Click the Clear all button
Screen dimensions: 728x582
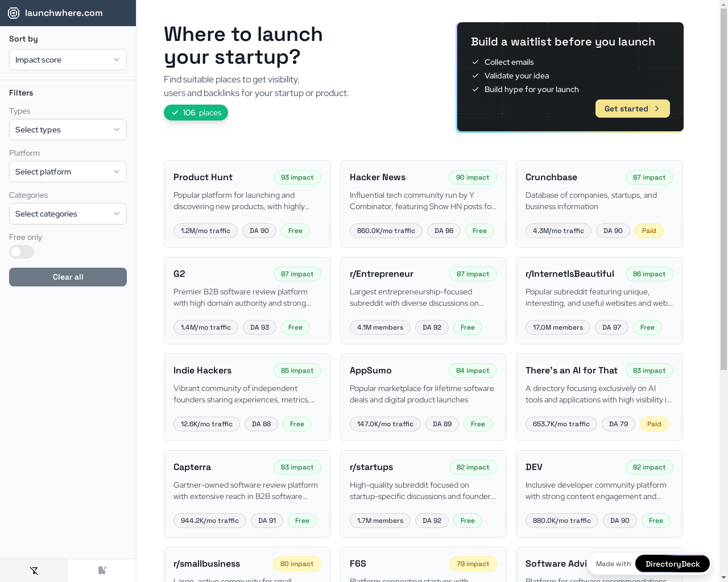[x=68, y=277]
